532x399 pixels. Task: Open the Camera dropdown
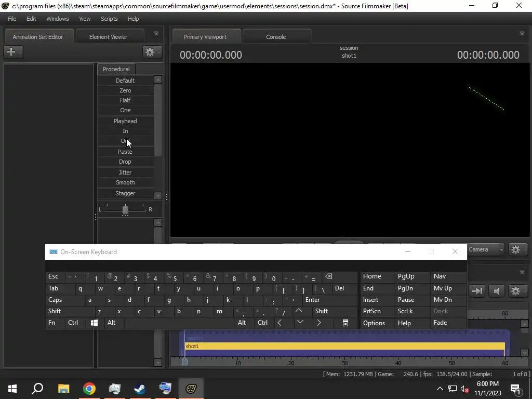pos(486,250)
